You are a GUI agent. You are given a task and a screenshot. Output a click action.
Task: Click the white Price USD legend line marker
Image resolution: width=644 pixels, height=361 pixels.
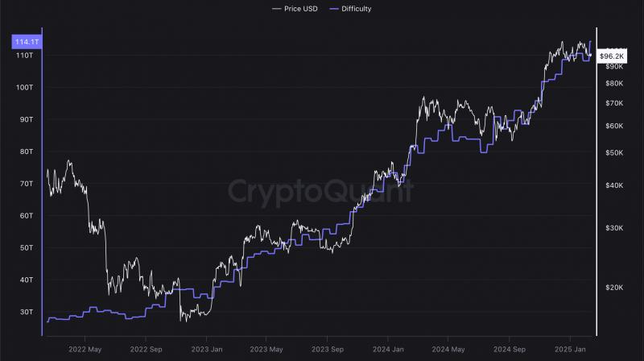[276, 9]
